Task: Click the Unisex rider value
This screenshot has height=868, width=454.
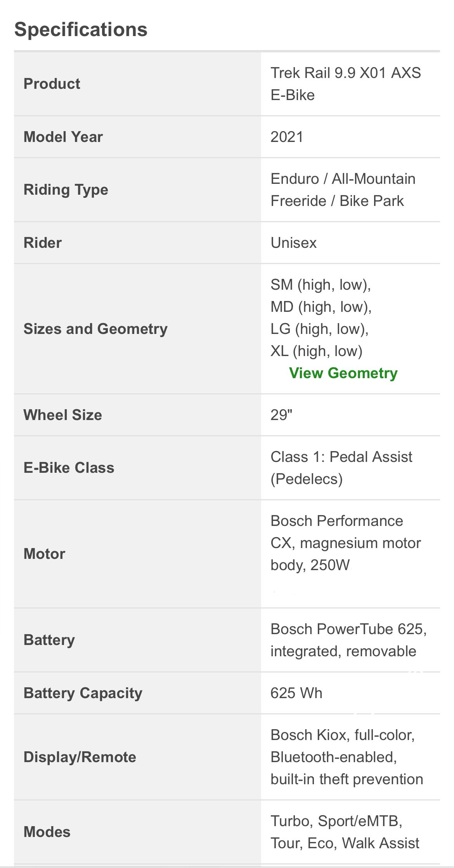Action: point(293,243)
